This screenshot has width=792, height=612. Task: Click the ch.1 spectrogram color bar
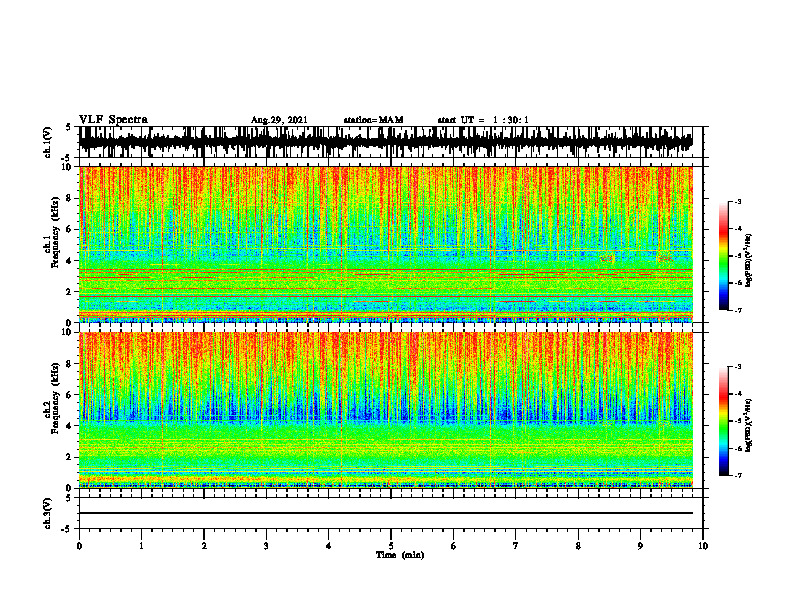(x=723, y=256)
